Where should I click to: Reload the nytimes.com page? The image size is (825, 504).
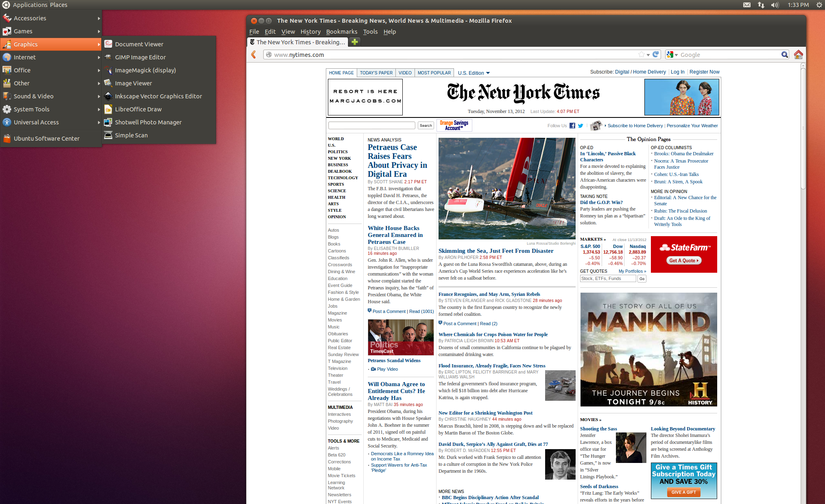point(656,54)
